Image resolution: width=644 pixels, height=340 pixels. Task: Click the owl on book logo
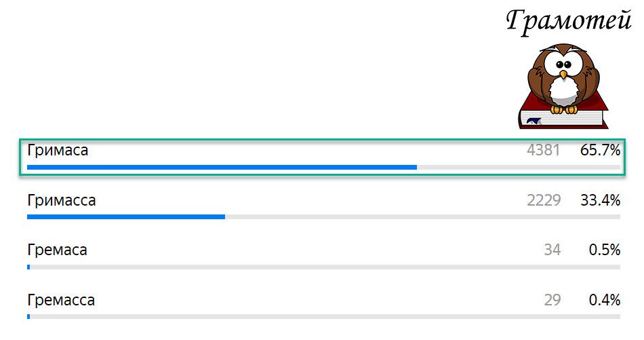563,86
